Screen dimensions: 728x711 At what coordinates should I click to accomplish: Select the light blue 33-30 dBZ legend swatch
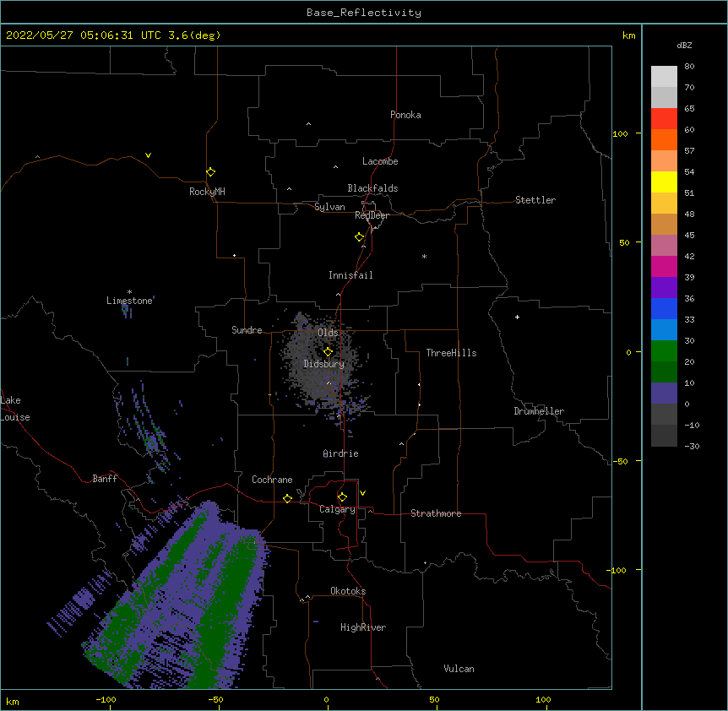pos(664,330)
